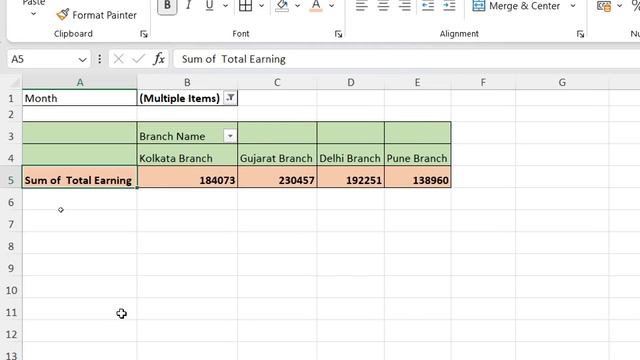The height and width of the screenshot is (360, 640).
Task: Apply font color letter A
Action: [x=316, y=6]
